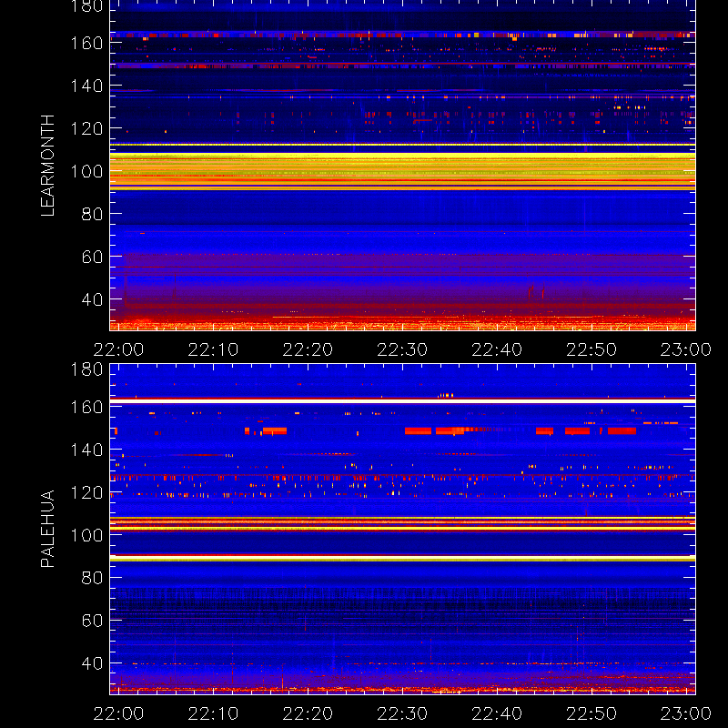Screen dimensions: 728x728
Task: Select the 160 tick label on PALEHUA axis
Action: click(86, 407)
